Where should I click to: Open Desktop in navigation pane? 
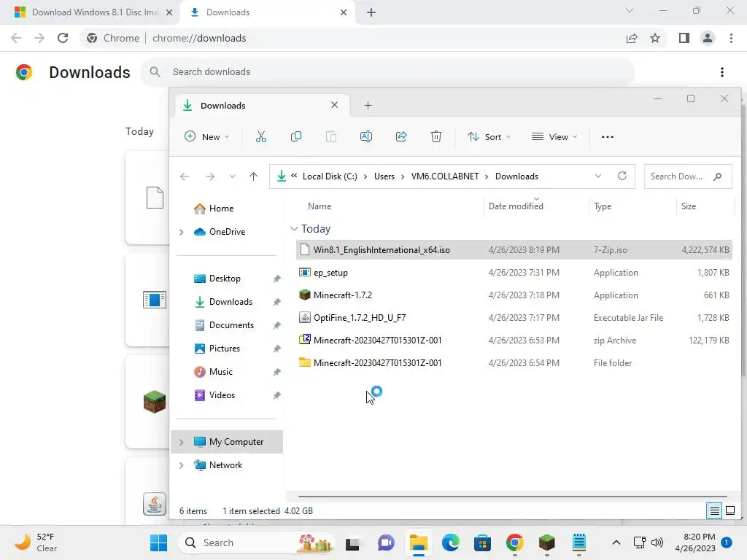tap(225, 279)
